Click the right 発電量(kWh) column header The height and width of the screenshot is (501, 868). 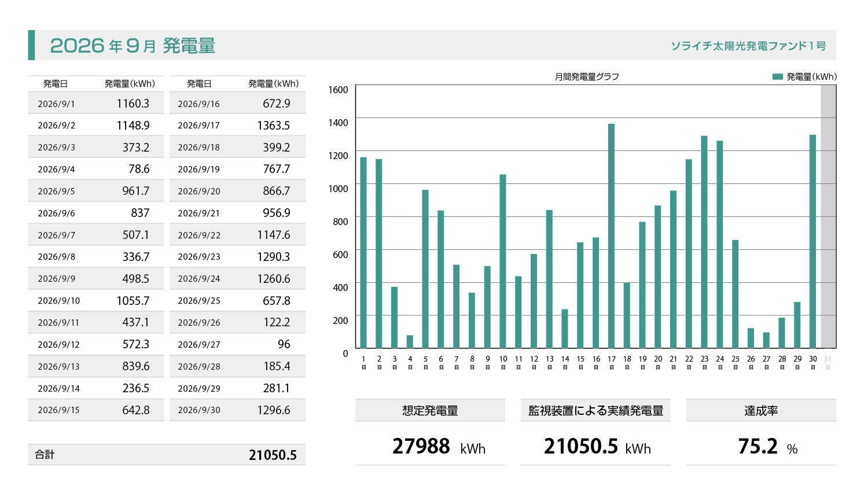tap(273, 84)
